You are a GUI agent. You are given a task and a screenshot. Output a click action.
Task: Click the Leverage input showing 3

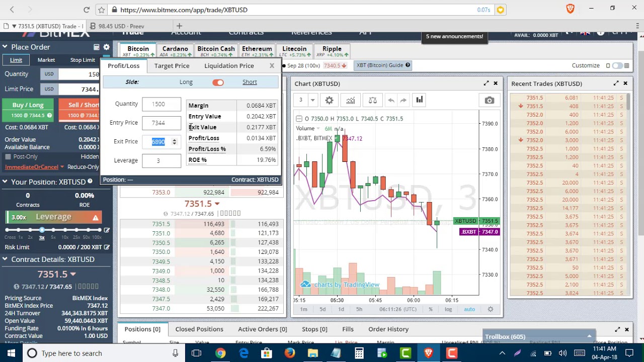[161, 161]
